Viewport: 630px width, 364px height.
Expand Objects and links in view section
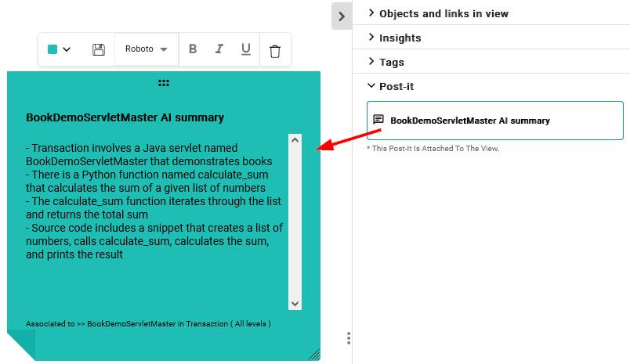click(443, 13)
